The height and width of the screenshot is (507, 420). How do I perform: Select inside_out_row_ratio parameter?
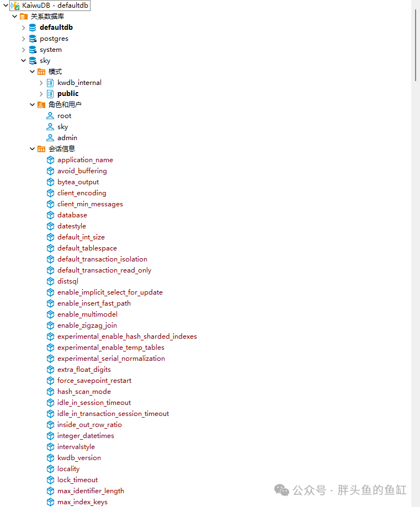coord(89,425)
